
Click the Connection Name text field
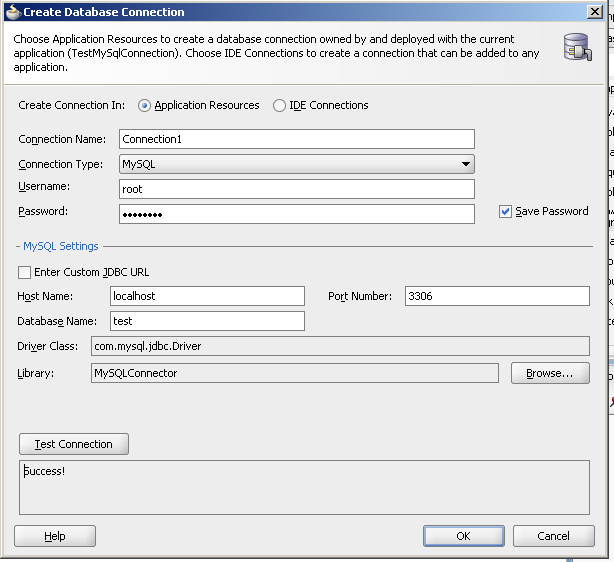click(x=296, y=139)
